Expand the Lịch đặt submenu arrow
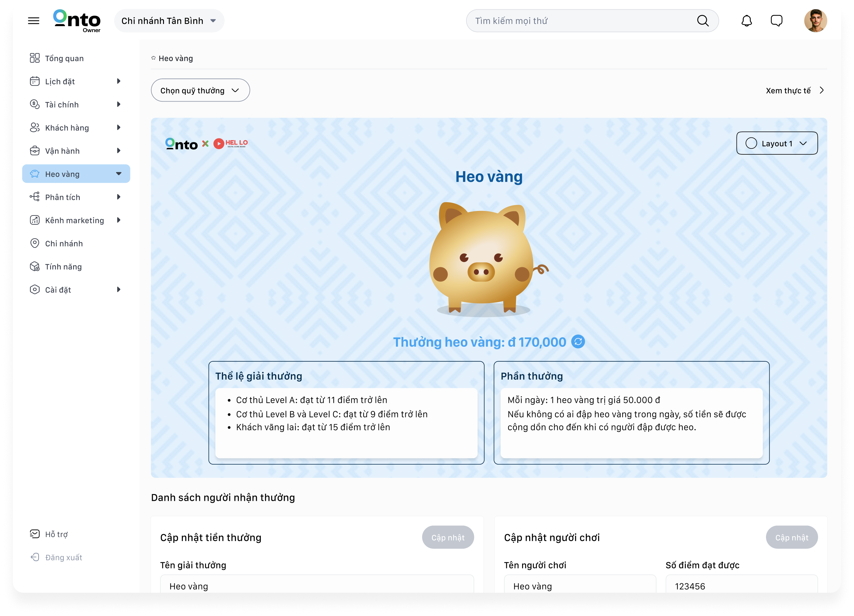 (119, 81)
